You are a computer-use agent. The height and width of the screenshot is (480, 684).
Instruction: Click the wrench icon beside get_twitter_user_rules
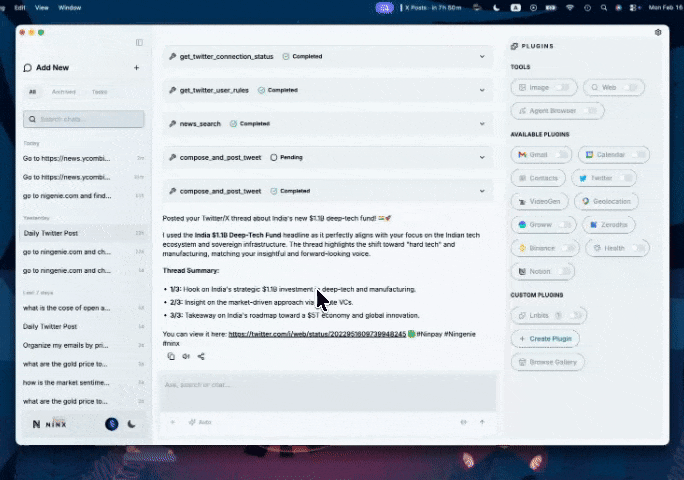[173, 90]
